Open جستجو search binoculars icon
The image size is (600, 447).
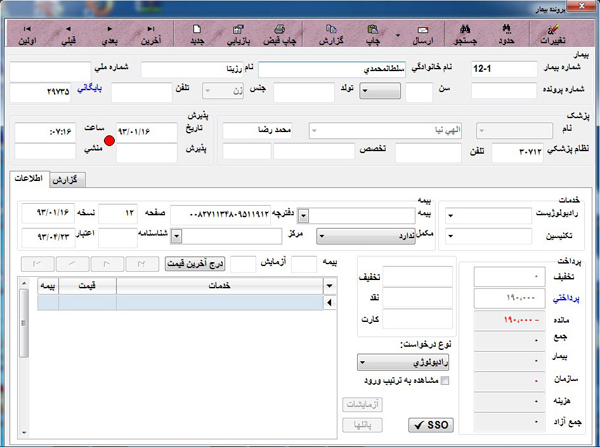[x=465, y=35]
